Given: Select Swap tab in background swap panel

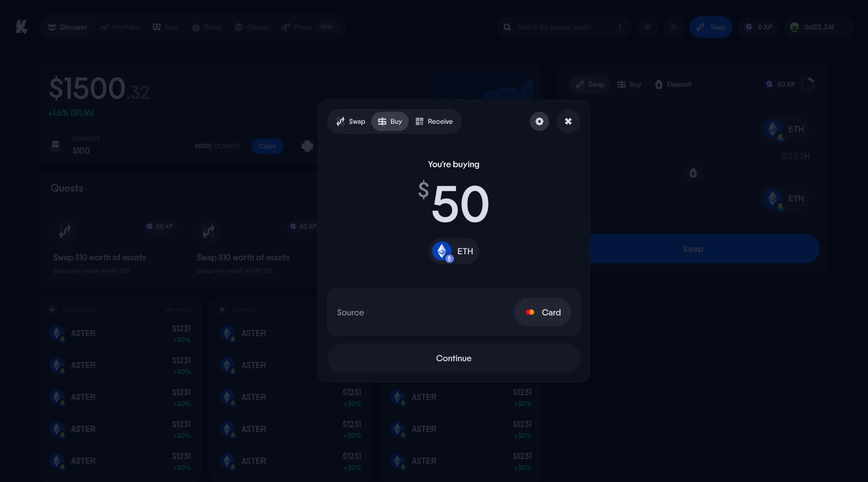Looking at the screenshot, I should tap(590, 84).
